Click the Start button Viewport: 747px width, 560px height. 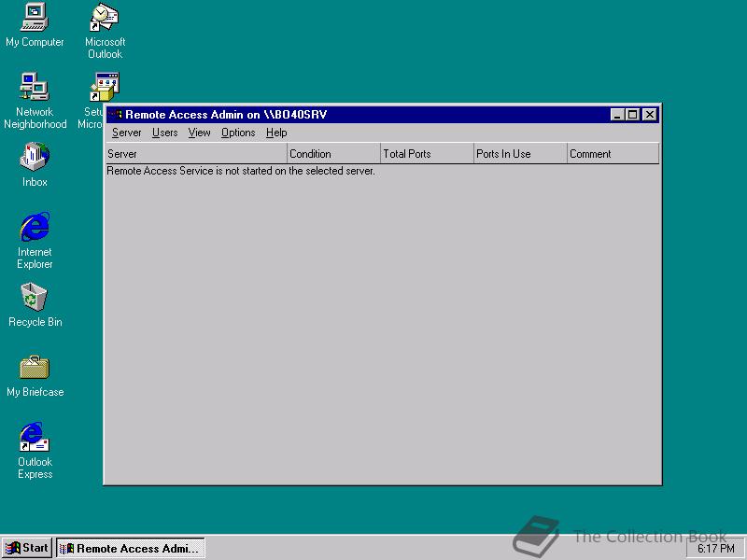27,548
